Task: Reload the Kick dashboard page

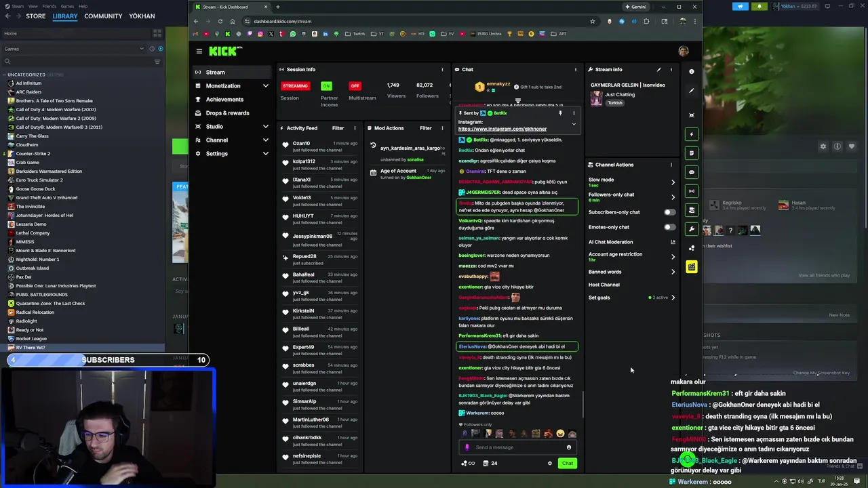Action: 220,21
